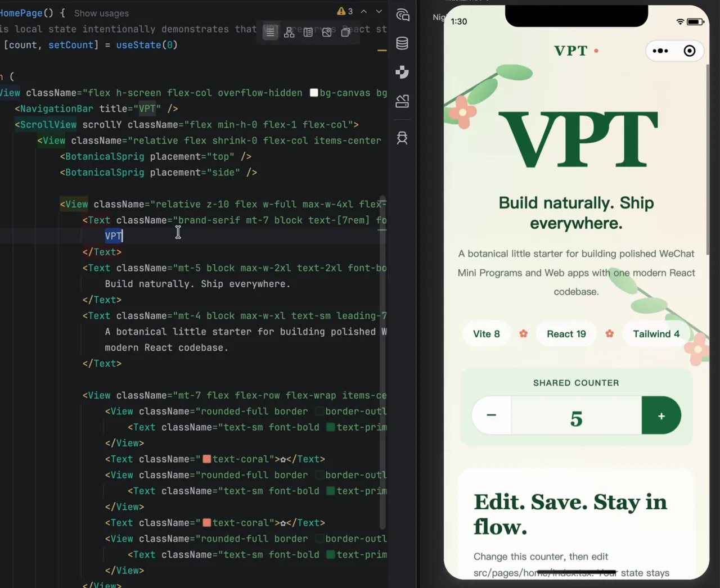Click the 'Build naturally. Ship everywhere.' preview heading

tap(577, 213)
